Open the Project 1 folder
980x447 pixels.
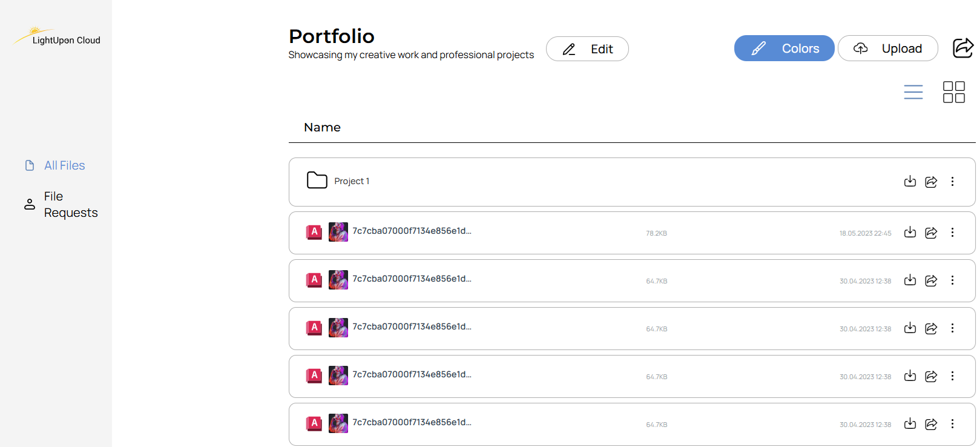[351, 181]
